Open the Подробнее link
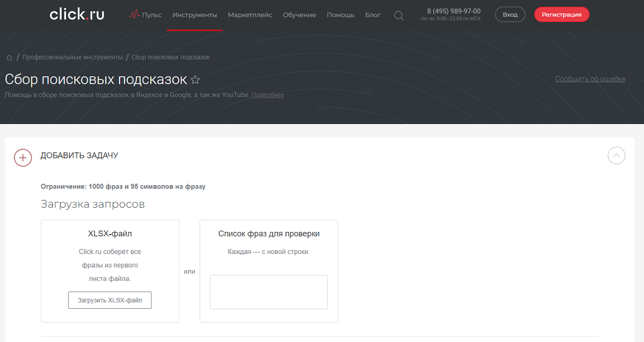Viewport: 644px width, 342px height. point(267,95)
